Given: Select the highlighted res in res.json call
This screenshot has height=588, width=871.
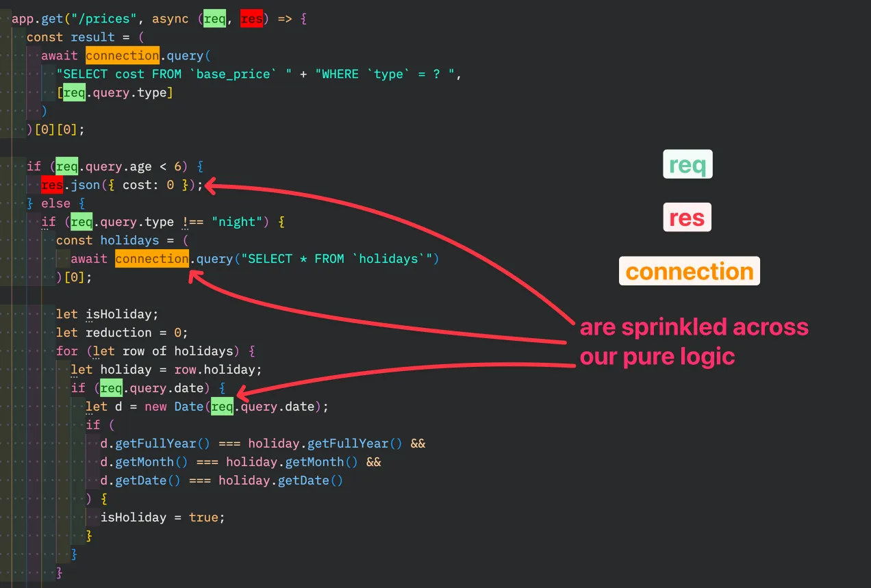Looking at the screenshot, I should (52, 185).
